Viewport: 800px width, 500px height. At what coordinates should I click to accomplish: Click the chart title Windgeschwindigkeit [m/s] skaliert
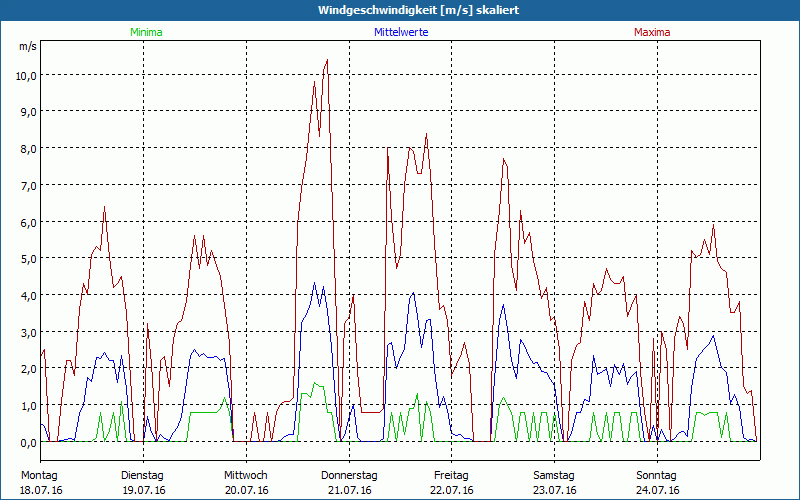pos(418,10)
